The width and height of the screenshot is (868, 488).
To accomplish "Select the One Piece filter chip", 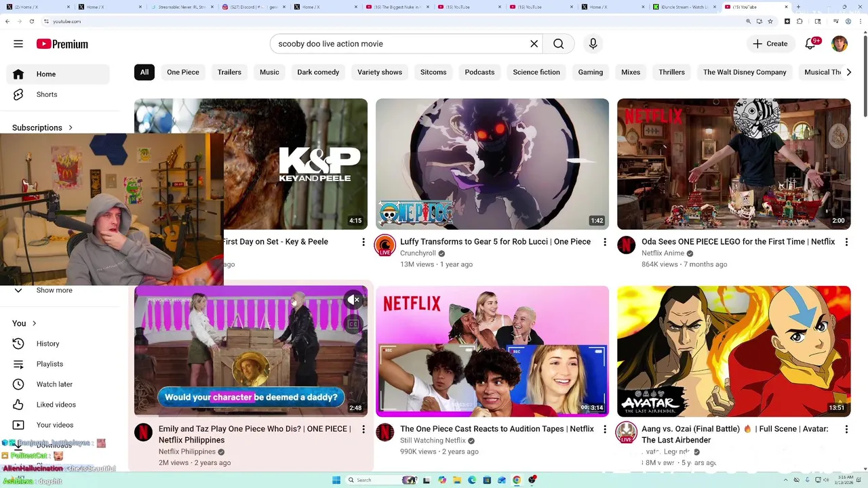I will pyautogui.click(x=183, y=73).
